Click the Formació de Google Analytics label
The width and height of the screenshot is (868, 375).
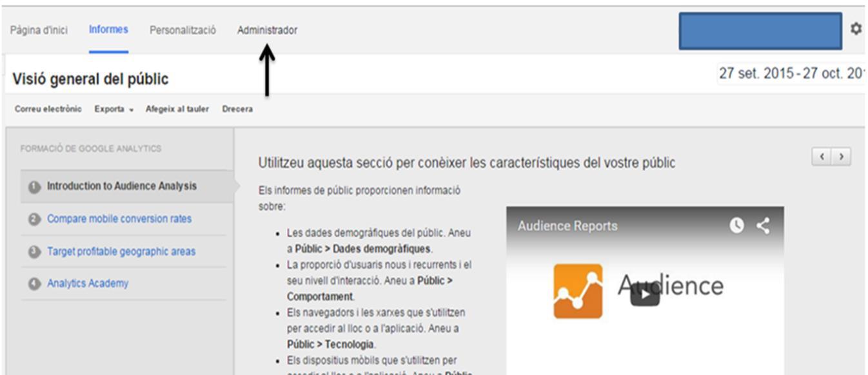[91, 149]
